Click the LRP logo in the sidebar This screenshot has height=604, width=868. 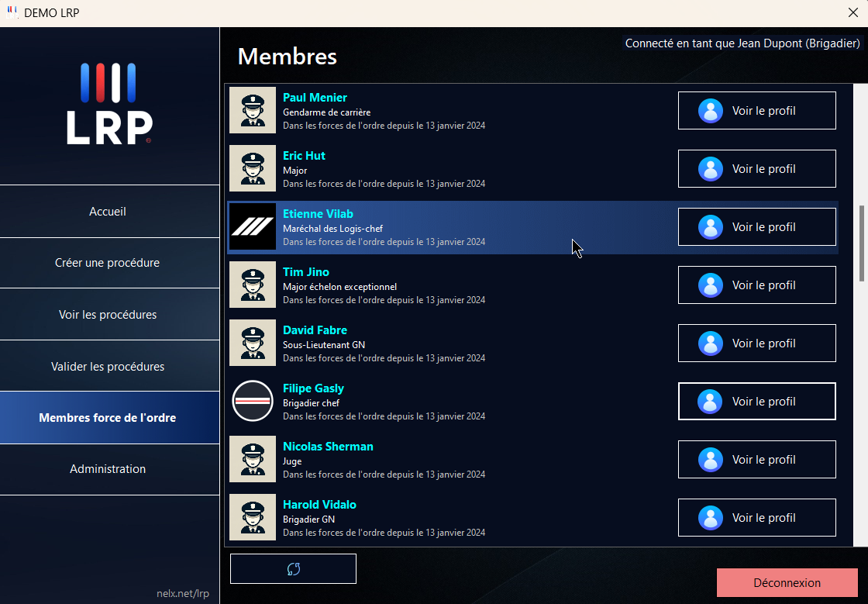pos(109,104)
